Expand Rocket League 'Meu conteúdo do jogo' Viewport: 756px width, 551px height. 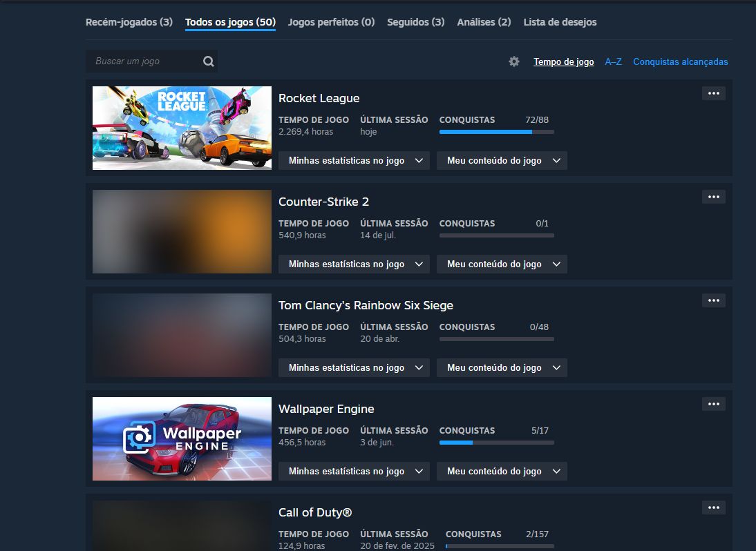[502, 160]
